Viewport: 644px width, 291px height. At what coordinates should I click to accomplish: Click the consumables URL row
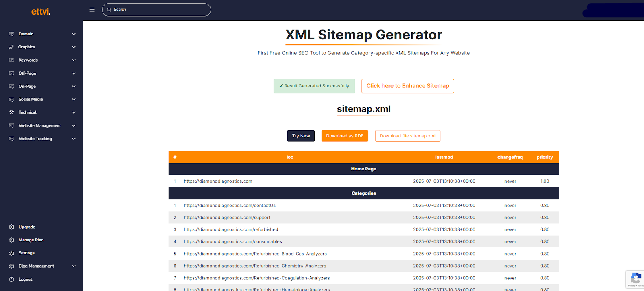pyautogui.click(x=364, y=242)
